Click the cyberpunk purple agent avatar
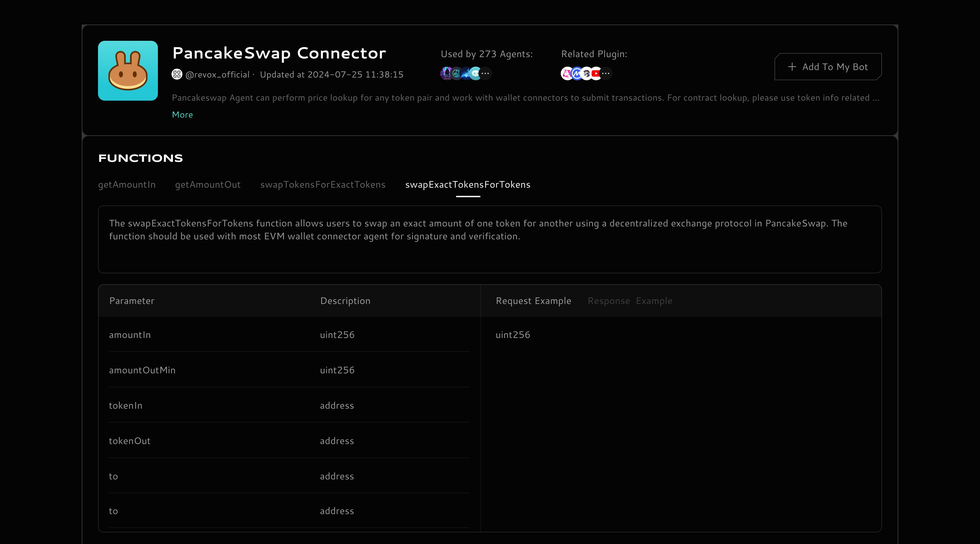The width and height of the screenshot is (980, 544). pos(445,73)
